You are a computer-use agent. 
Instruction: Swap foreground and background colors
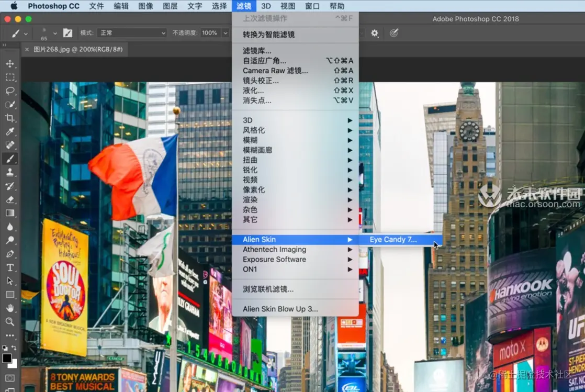click(x=14, y=348)
